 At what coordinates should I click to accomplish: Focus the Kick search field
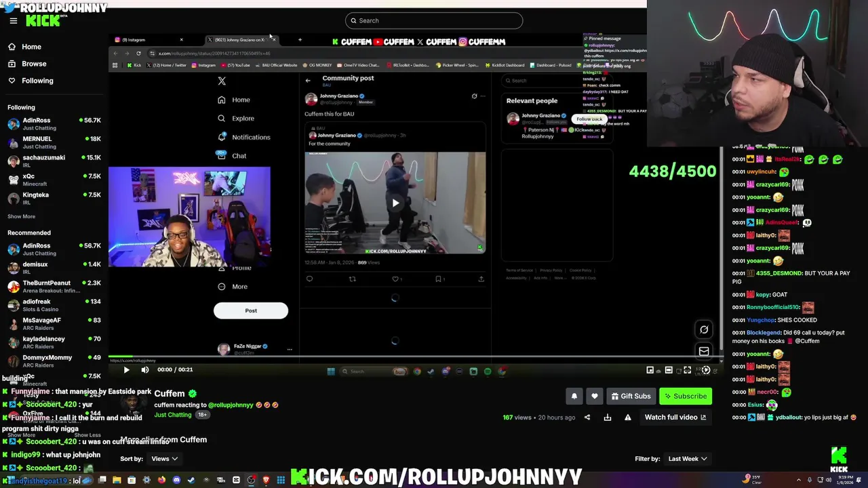point(434,20)
